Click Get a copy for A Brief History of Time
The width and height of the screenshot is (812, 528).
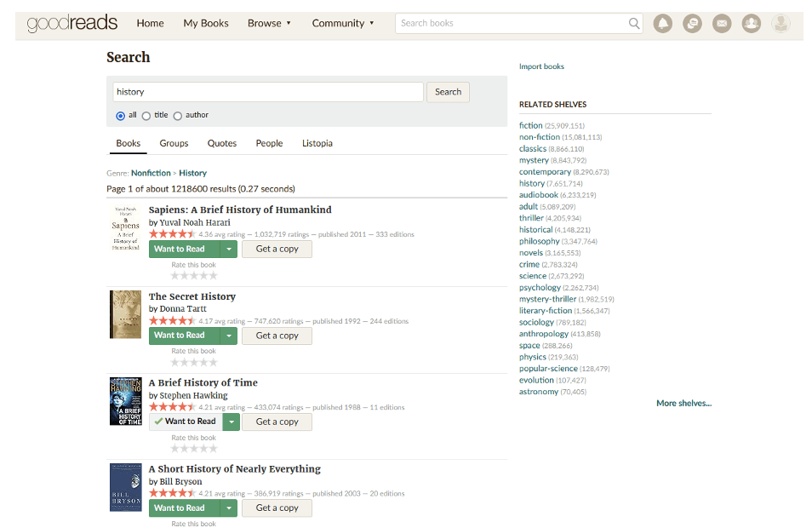tap(277, 422)
